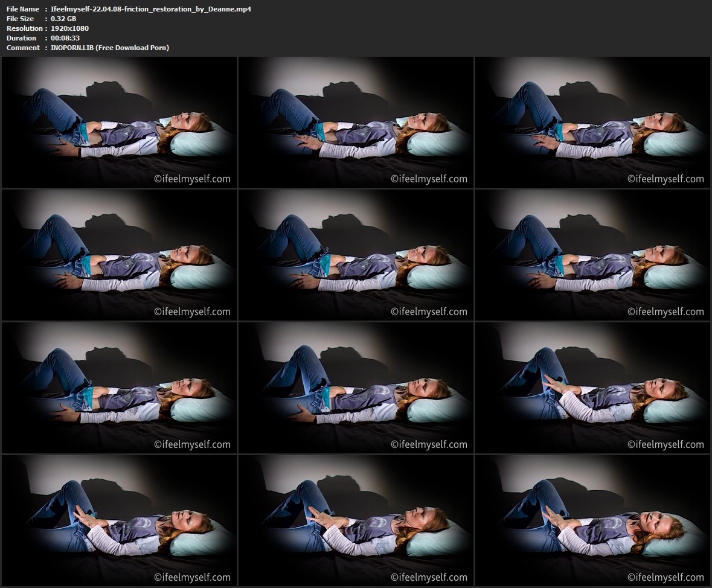This screenshot has width=712, height=588.
Task: Open the top-right thumbnail frame
Action: pos(592,123)
